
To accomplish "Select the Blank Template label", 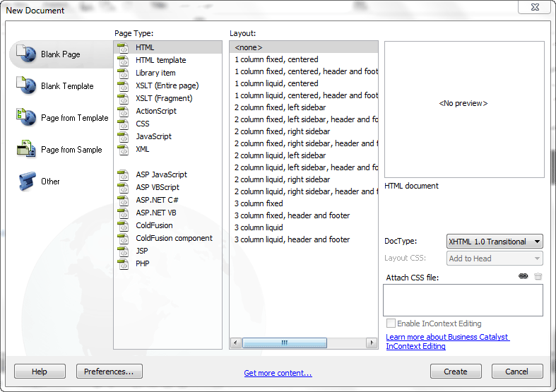I will pyautogui.click(x=67, y=86).
